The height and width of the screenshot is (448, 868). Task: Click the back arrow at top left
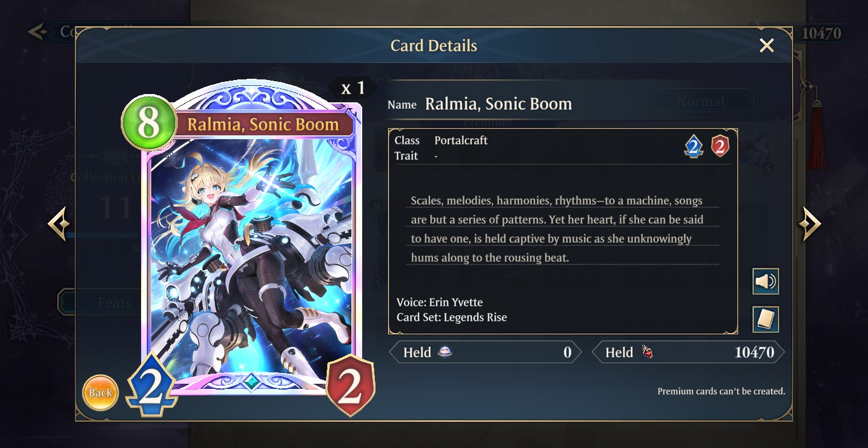point(38,32)
